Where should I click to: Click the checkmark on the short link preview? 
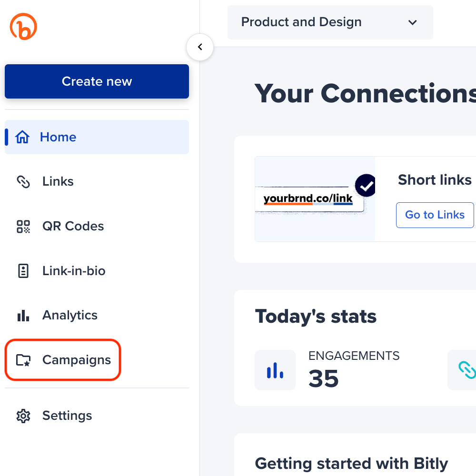(x=365, y=186)
